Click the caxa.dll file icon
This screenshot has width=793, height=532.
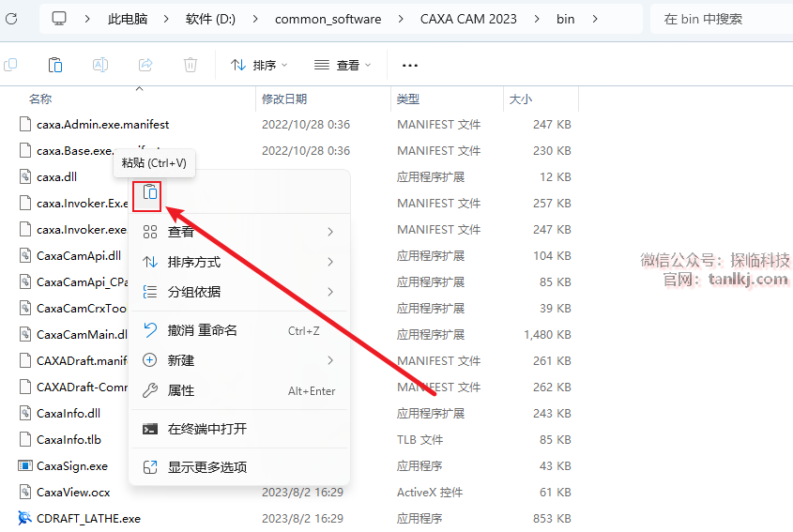[24, 176]
